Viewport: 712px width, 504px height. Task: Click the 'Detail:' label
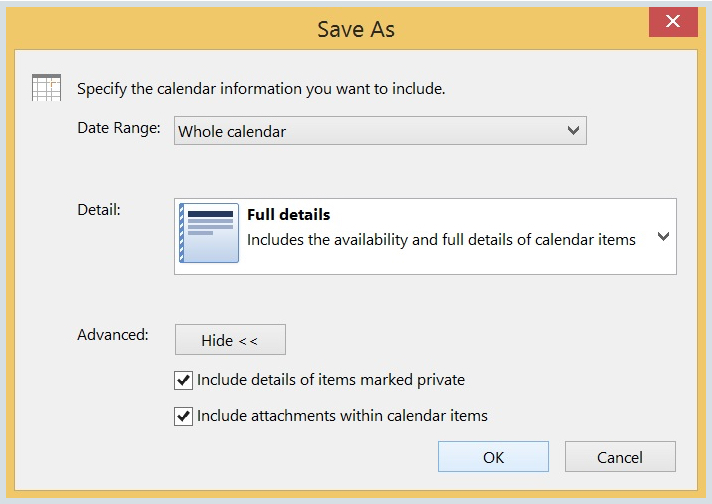(99, 210)
